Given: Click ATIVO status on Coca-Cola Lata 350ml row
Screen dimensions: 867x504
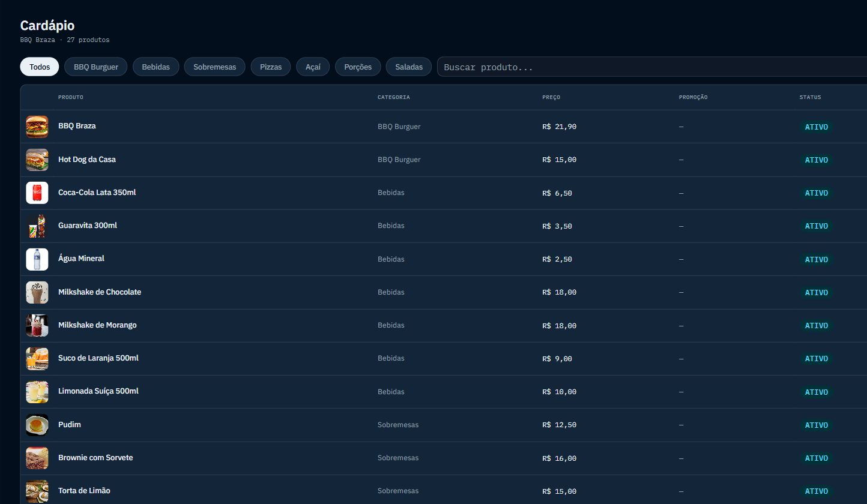Looking at the screenshot, I should click(x=817, y=193).
